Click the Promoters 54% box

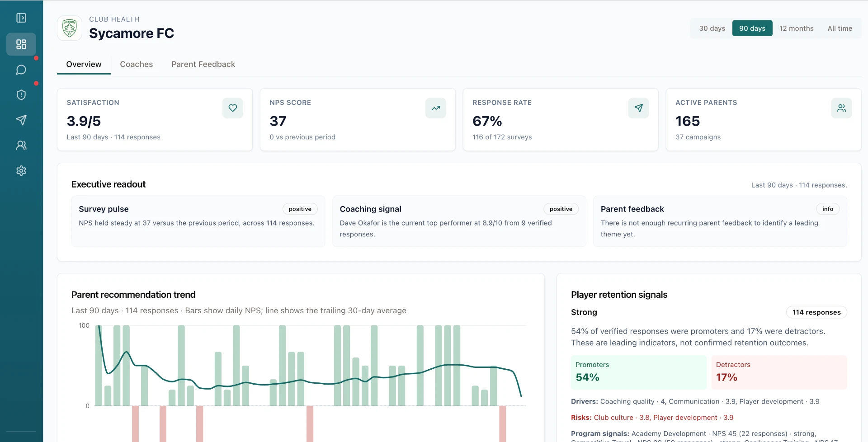[638, 372]
